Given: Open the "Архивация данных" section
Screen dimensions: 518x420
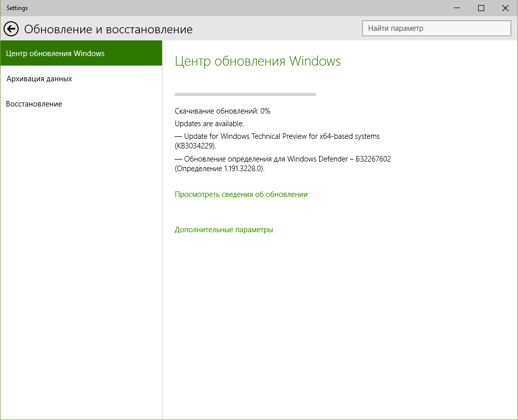Looking at the screenshot, I should point(39,79).
